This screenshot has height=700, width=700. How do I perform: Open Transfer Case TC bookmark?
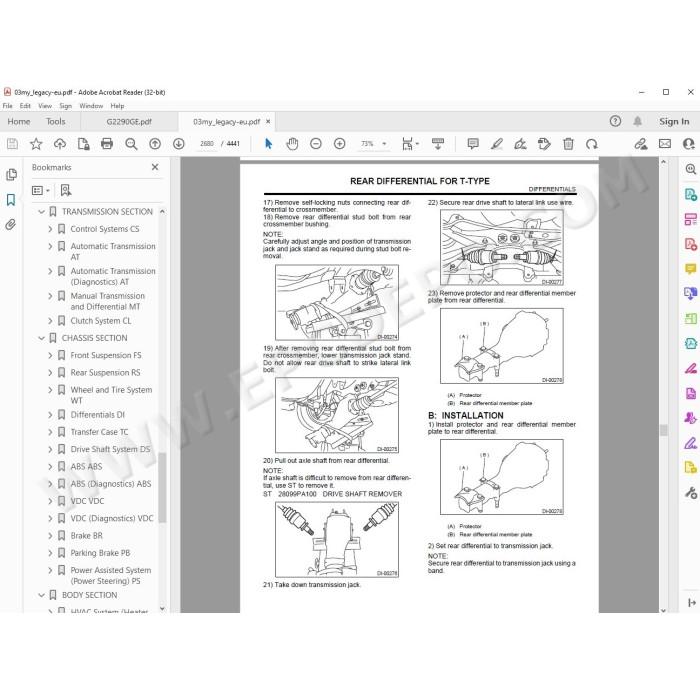[x=99, y=432]
